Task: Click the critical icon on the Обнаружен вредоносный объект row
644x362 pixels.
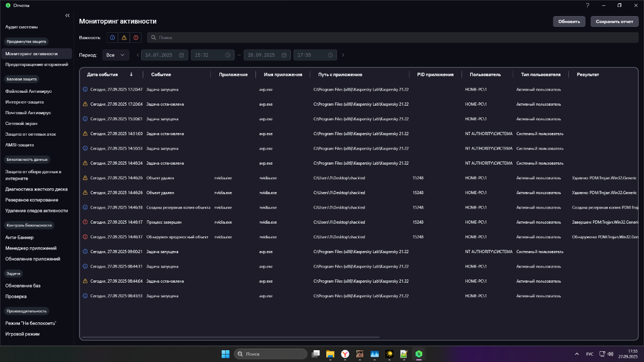Action: (x=85, y=237)
